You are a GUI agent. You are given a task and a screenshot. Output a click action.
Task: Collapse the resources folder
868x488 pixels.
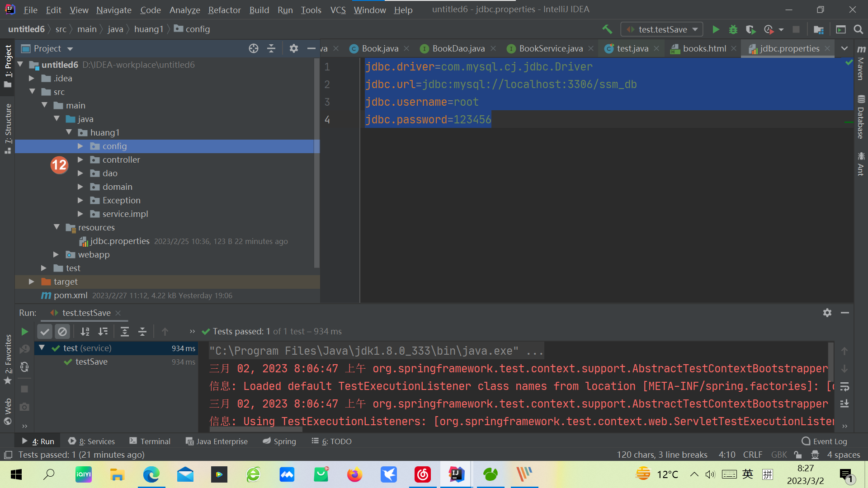coord(57,227)
